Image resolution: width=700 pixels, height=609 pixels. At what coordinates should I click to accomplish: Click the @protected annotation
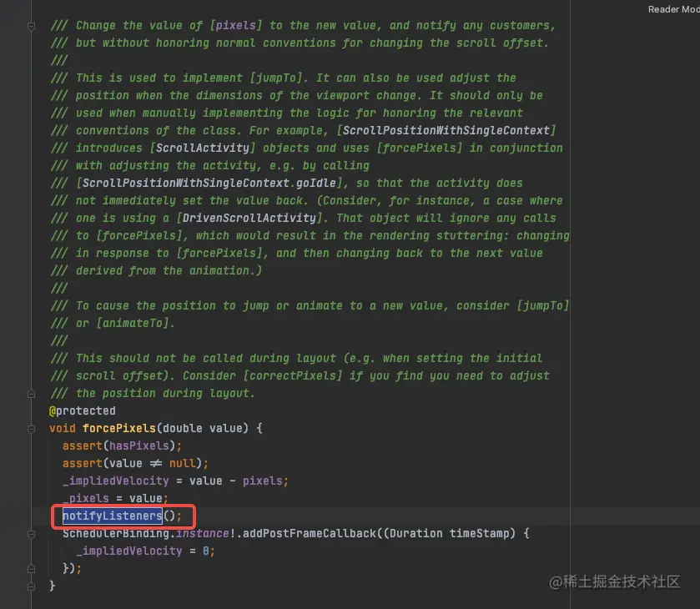pyautogui.click(x=83, y=410)
